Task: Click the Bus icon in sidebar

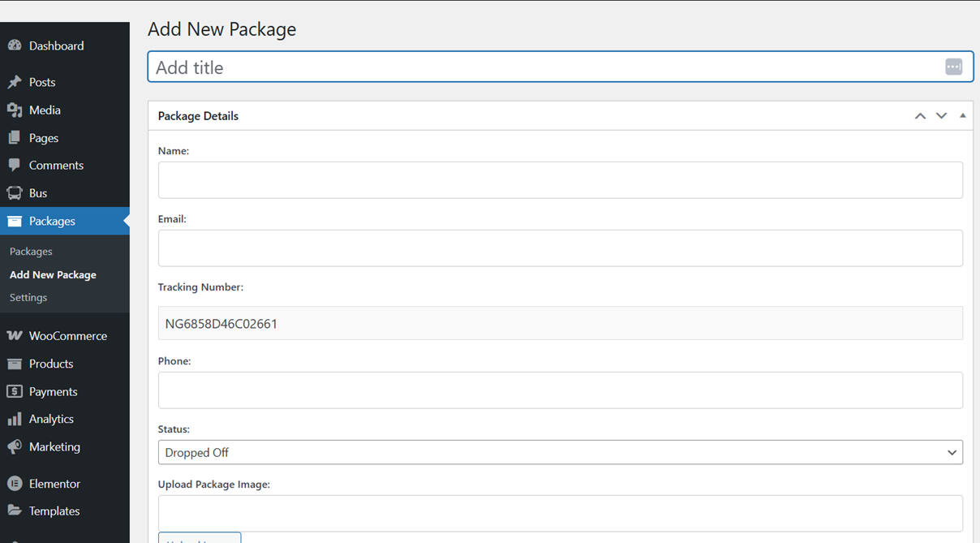Action: (x=15, y=193)
